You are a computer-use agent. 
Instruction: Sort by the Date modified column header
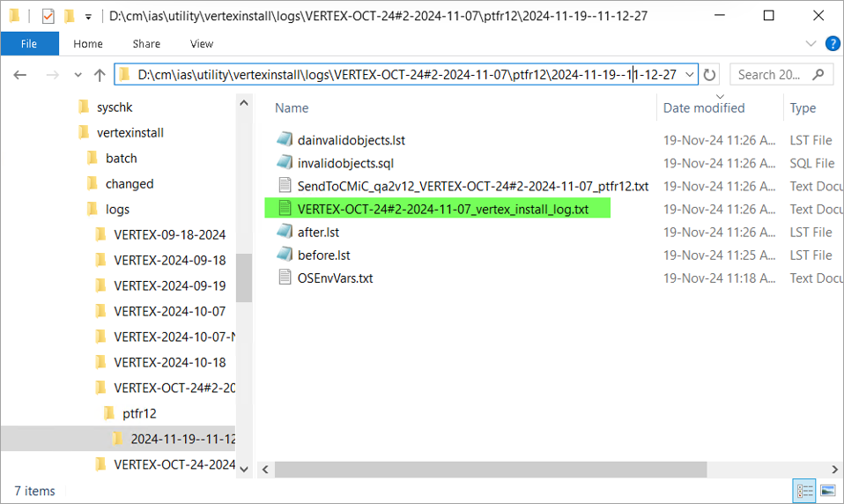pos(704,107)
